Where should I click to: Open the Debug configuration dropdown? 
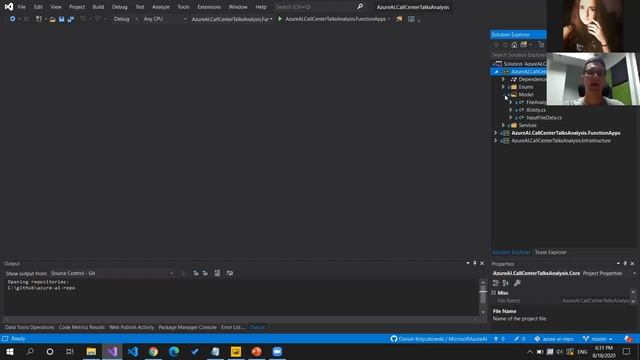click(125, 19)
